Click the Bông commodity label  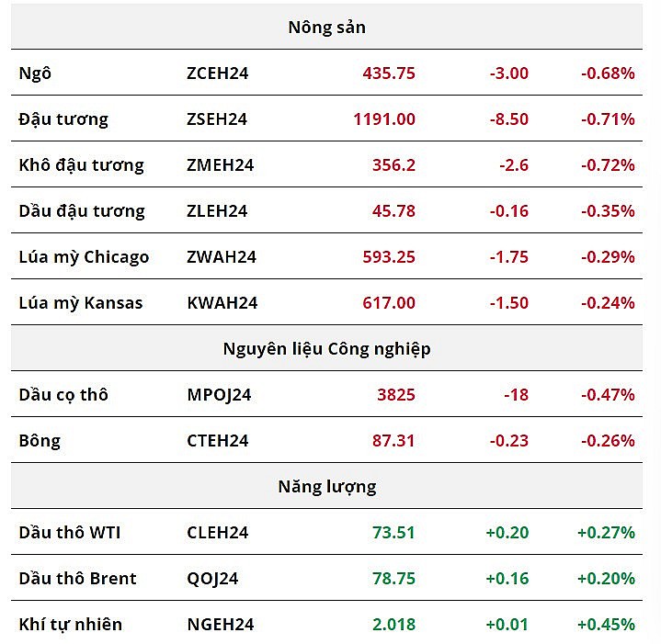(40, 441)
